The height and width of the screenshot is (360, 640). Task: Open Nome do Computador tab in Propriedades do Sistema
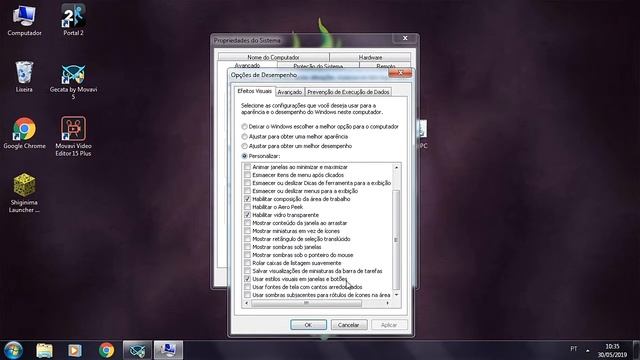click(x=273, y=57)
